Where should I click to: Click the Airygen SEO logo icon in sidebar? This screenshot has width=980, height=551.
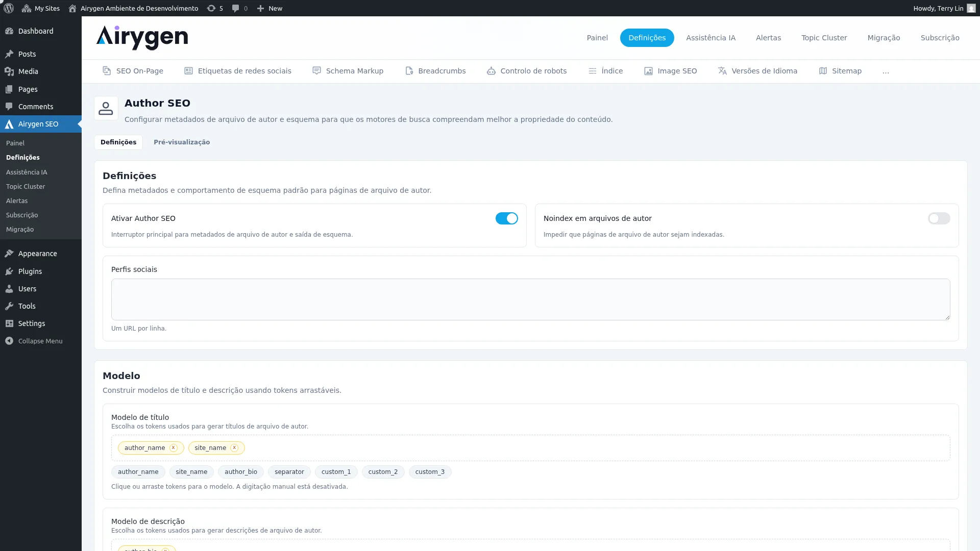9,124
